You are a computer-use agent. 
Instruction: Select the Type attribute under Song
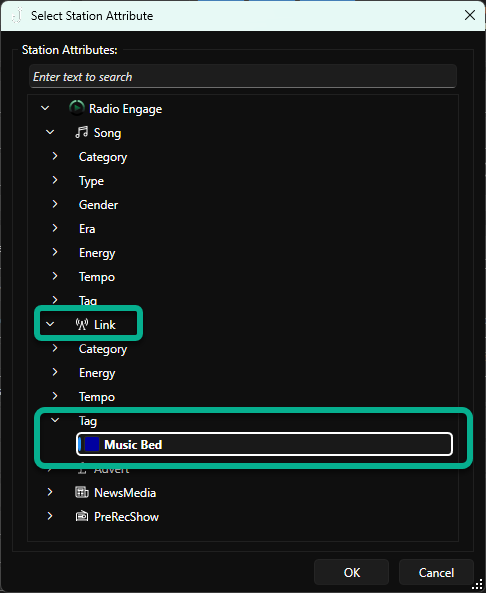click(91, 181)
